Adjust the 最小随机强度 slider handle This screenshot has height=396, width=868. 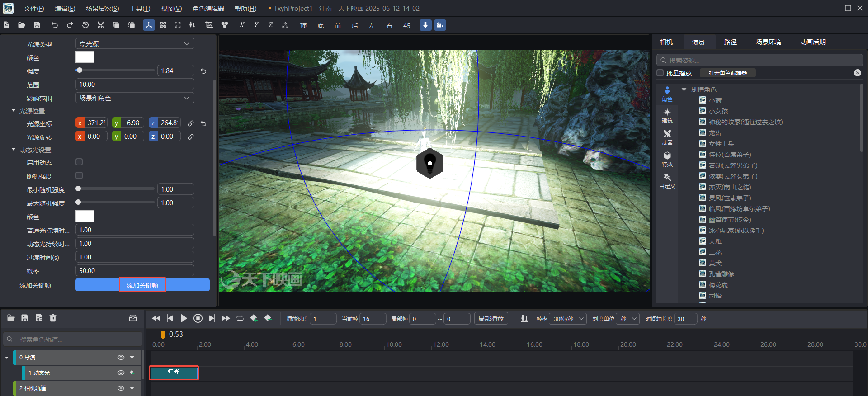[x=78, y=189]
